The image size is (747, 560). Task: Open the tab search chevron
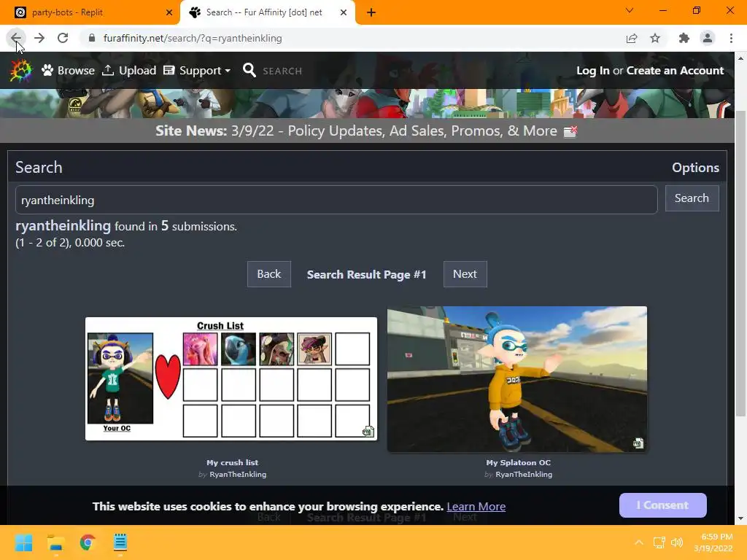click(630, 10)
